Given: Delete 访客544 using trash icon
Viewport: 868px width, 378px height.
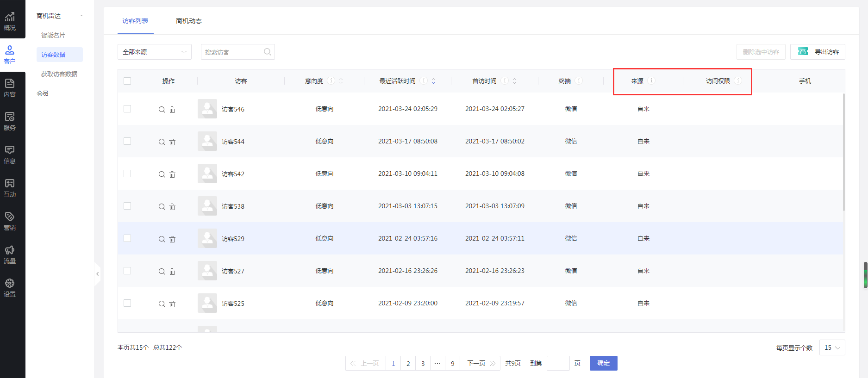Looking at the screenshot, I should tap(172, 142).
